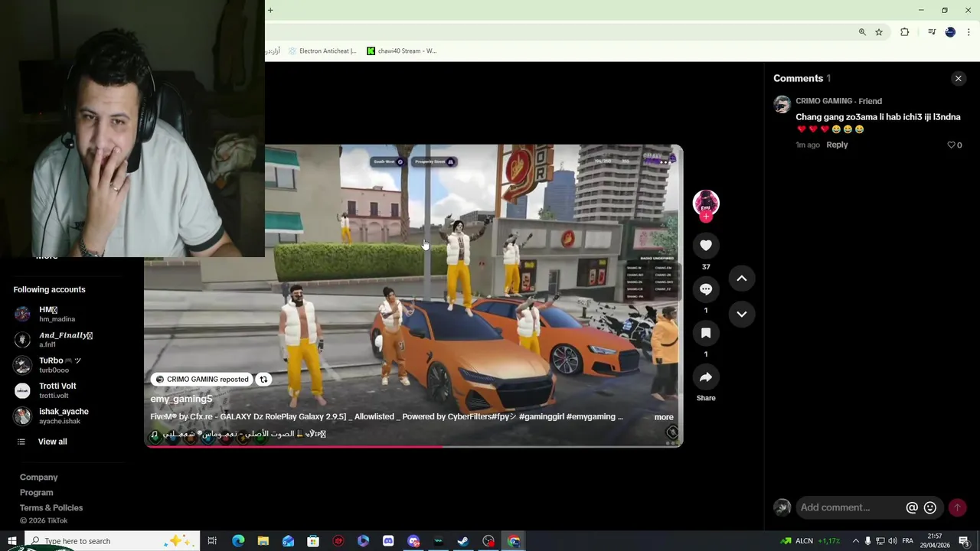Open Discord from taskbar

pos(388,541)
